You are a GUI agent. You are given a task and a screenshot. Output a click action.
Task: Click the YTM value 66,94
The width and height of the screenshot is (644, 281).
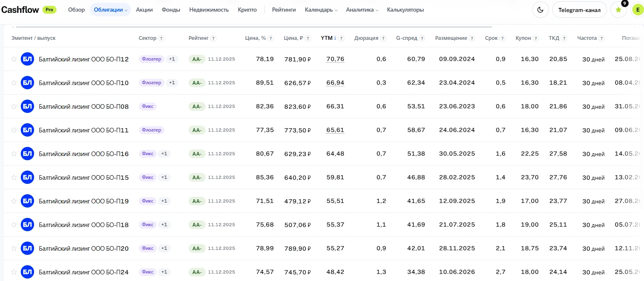pyautogui.click(x=335, y=83)
